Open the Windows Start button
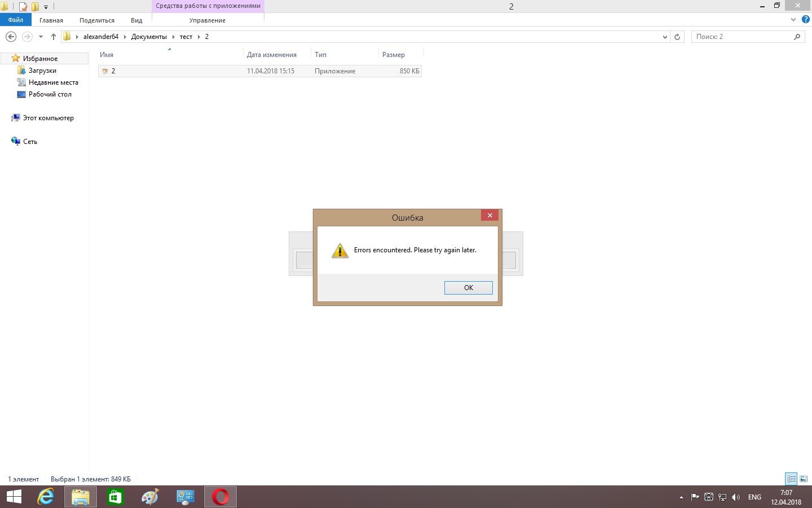 (14, 497)
